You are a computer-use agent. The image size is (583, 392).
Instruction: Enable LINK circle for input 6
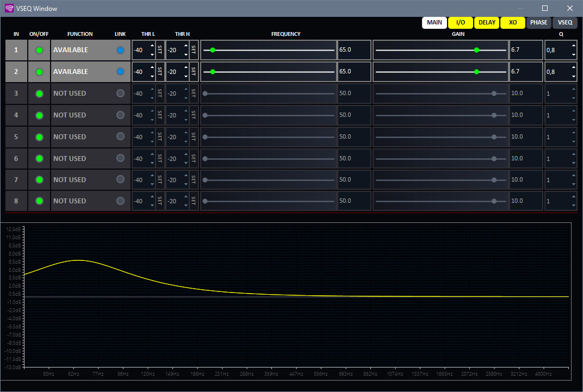[120, 158]
